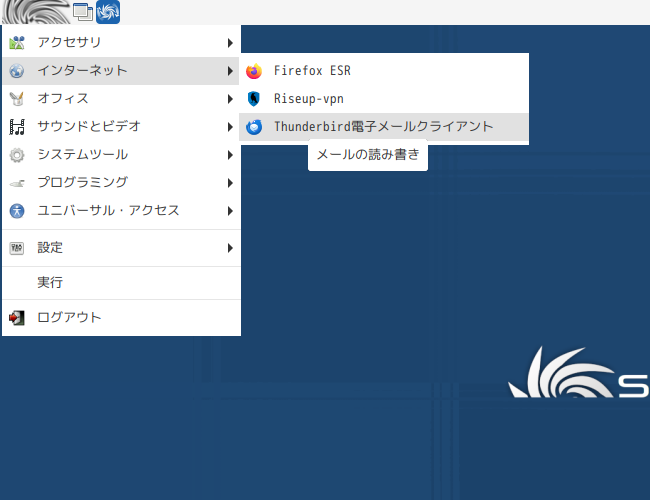Click the ユニバーサル・アクセス accessibility icon
The width and height of the screenshot is (650, 500).
click(x=17, y=211)
